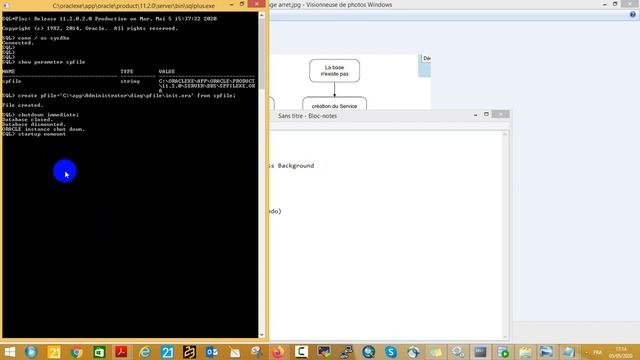
Task: Click the SQL*Plus vertical scrollbar thumb
Action: [x=262, y=54]
